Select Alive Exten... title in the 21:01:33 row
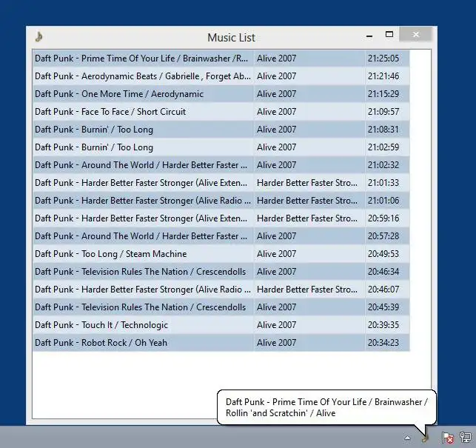This screenshot has height=448, width=476. 141,183
